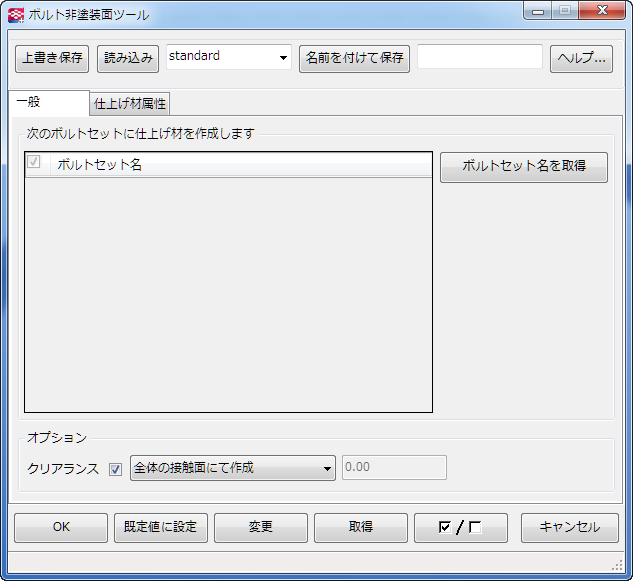The height and width of the screenshot is (581, 633).
Task: Toggle the クリアランス checkbox
Action: 115,469
